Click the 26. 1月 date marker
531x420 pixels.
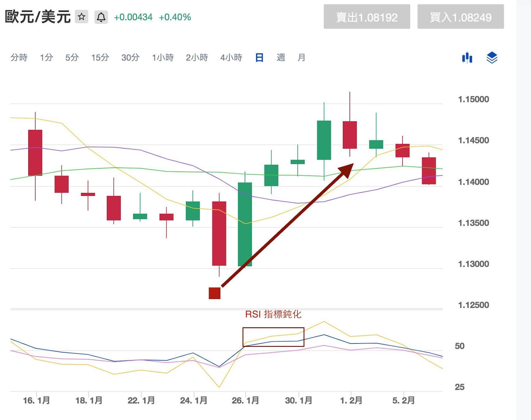[x=245, y=400]
